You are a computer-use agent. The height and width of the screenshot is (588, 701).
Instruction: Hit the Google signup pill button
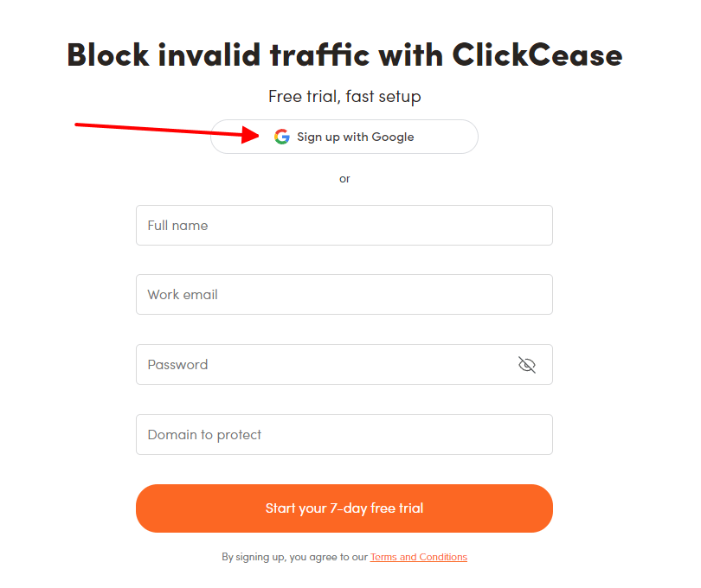click(344, 137)
